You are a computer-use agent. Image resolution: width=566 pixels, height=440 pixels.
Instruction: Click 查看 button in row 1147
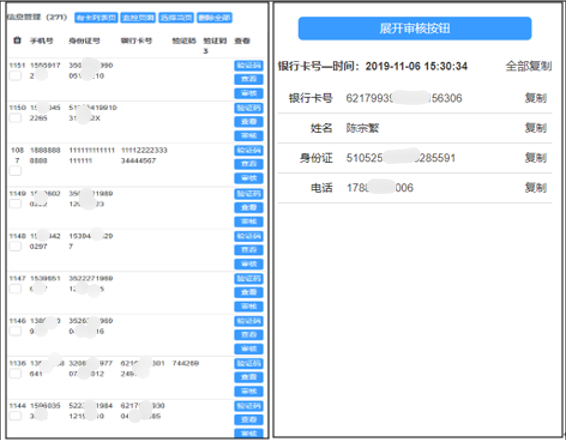[x=249, y=292]
